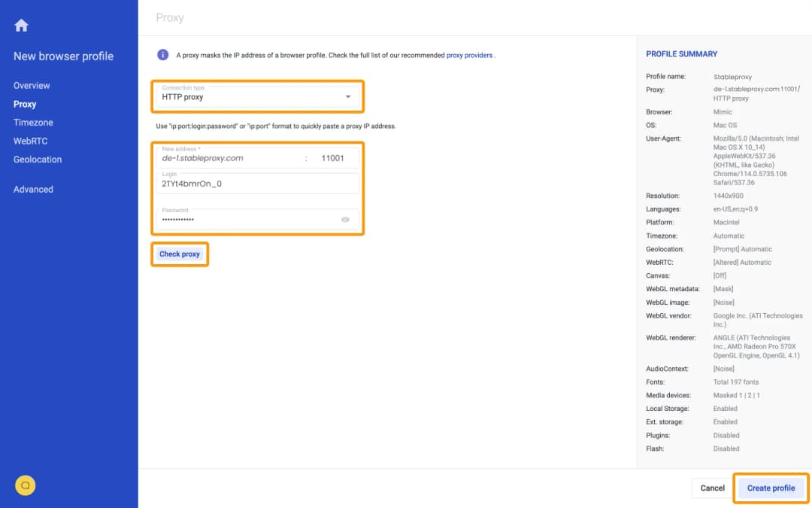Image resolution: width=812 pixels, height=508 pixels.
Task: Open the Timezone settings section
Action: point(33,123)
